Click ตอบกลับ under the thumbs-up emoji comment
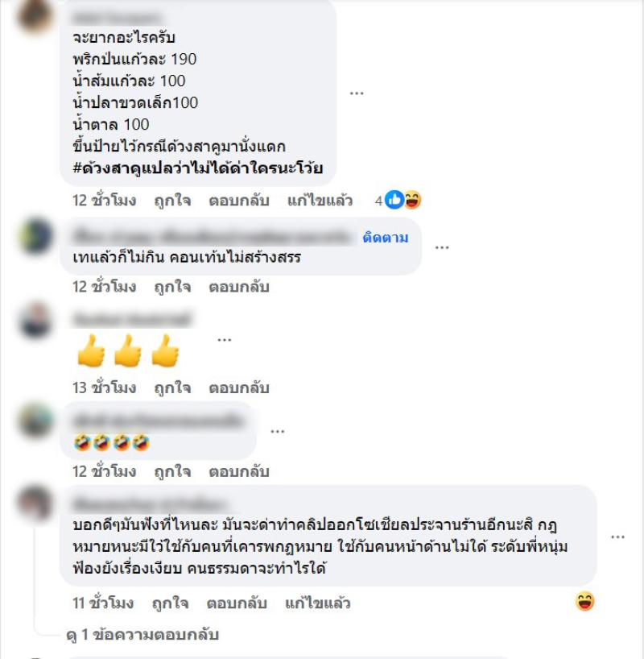Screen dimensions: 644x659 click(239, 388)
